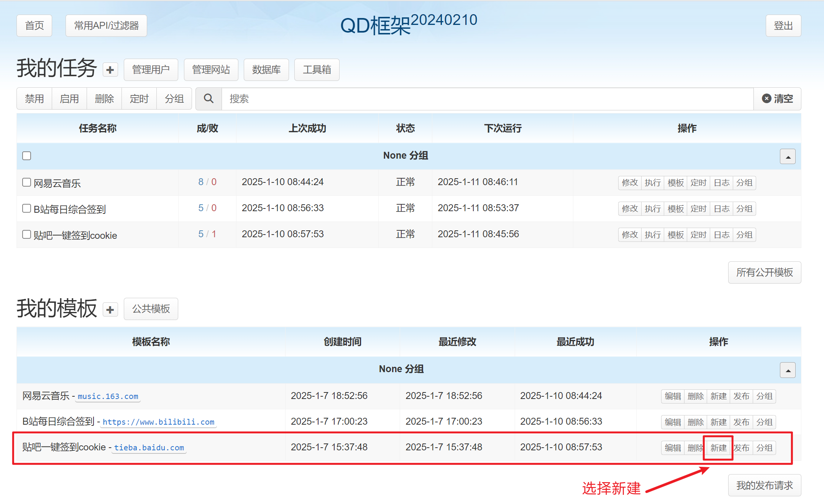The image size is (824, 504).
Task: Collapse the templates None 分组 arrow
Action: pyautogui.click(x=788, y=370)
